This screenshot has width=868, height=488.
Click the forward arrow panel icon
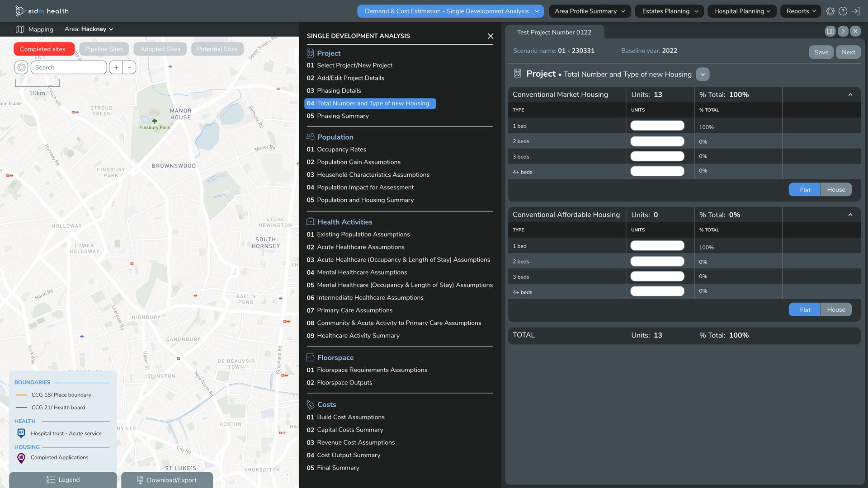843,31
